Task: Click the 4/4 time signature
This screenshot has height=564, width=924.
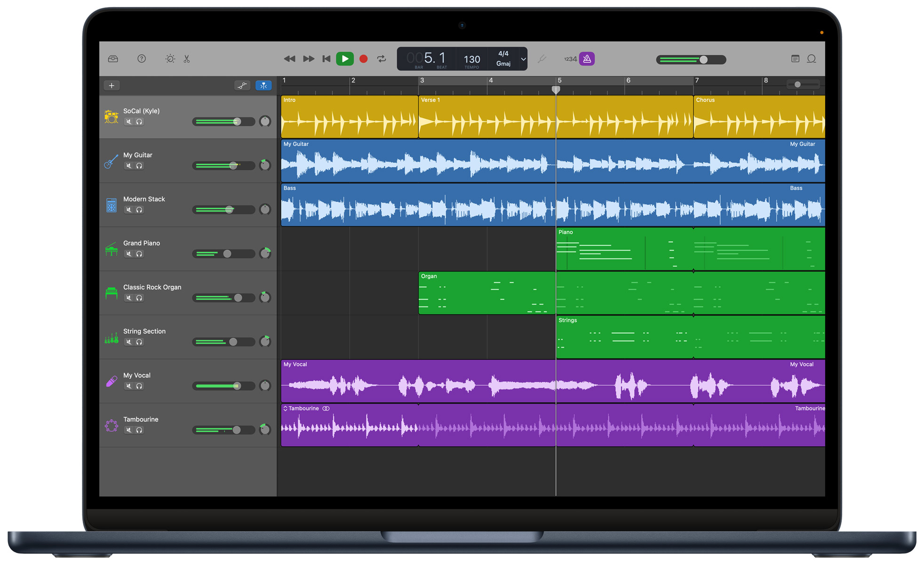Action: [x=503, y=54]
